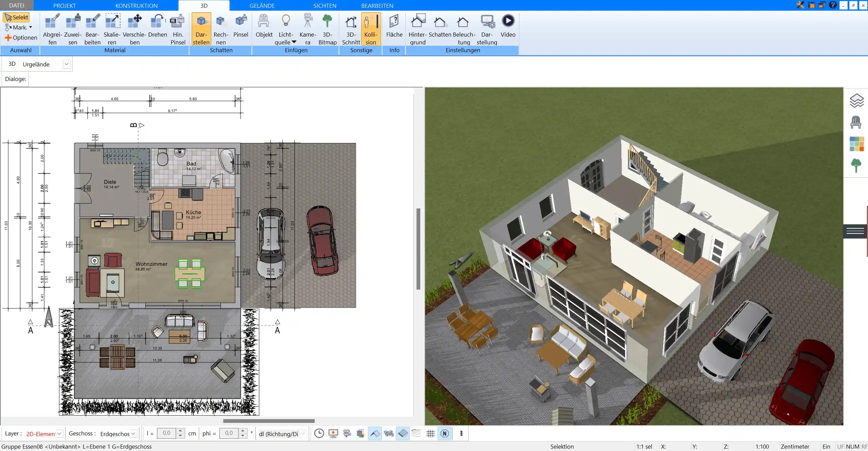Click the window layout icon in title bar

point(811,5)
